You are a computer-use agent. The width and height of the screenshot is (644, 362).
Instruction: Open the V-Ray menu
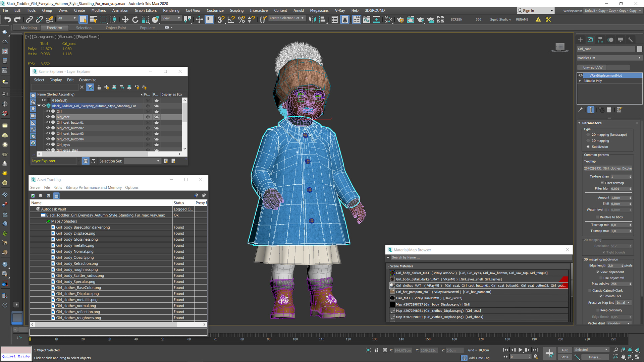point(339,10)
